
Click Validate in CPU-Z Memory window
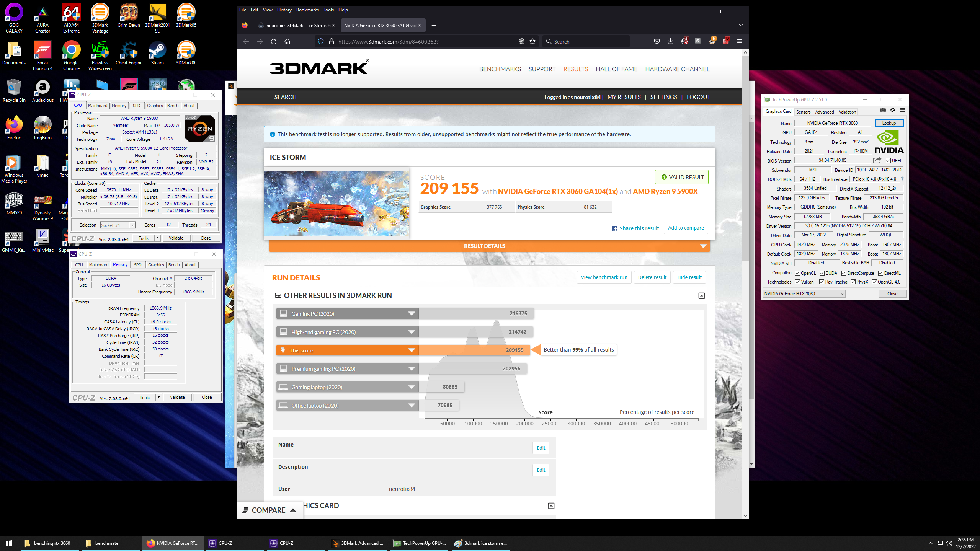coord(177,397)
